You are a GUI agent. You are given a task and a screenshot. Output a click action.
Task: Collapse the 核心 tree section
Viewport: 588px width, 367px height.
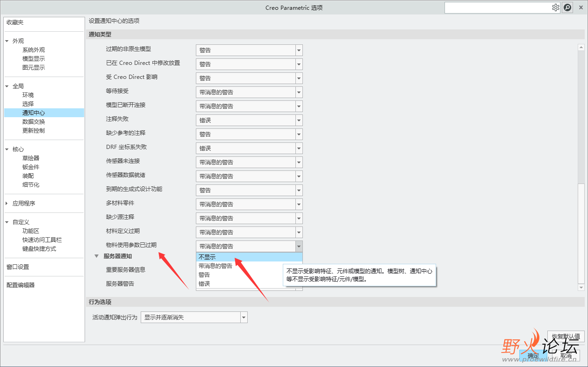click(7, 149)
